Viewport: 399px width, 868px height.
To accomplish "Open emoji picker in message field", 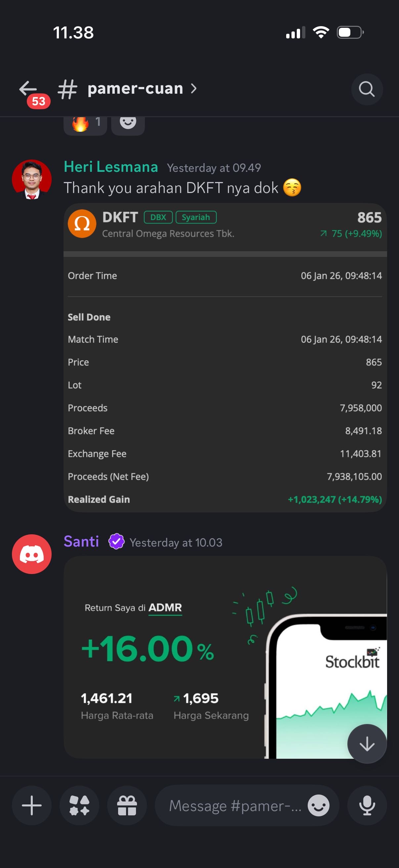I will coord(318,805).
